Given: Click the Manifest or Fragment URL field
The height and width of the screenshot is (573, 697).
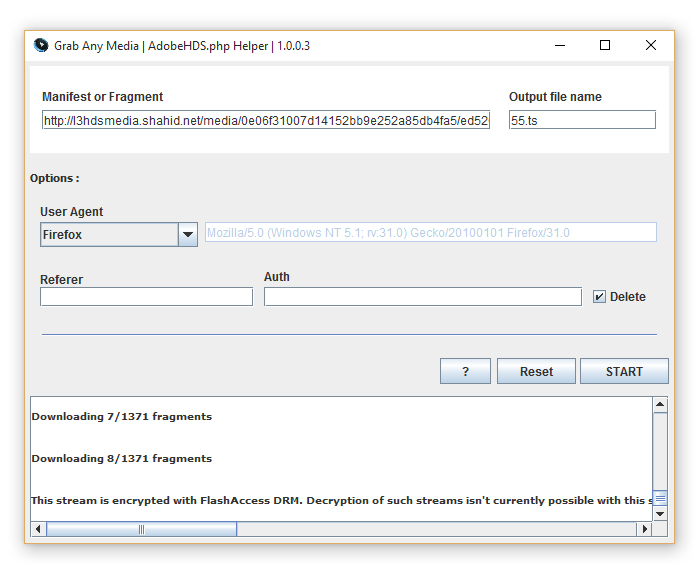Looking at the screenshot, I should [x=266, y=120].
